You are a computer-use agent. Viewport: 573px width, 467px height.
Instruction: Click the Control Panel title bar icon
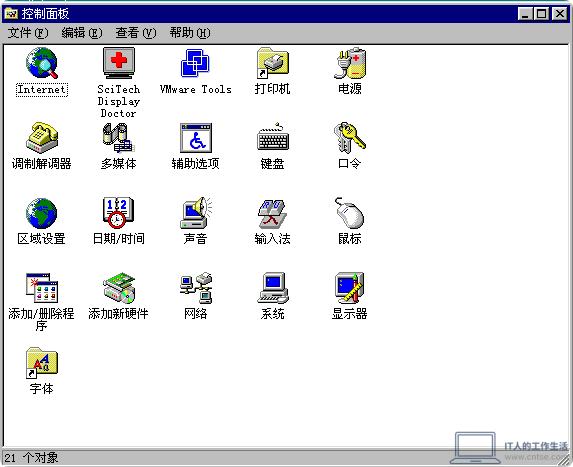[x=11, y=14]
